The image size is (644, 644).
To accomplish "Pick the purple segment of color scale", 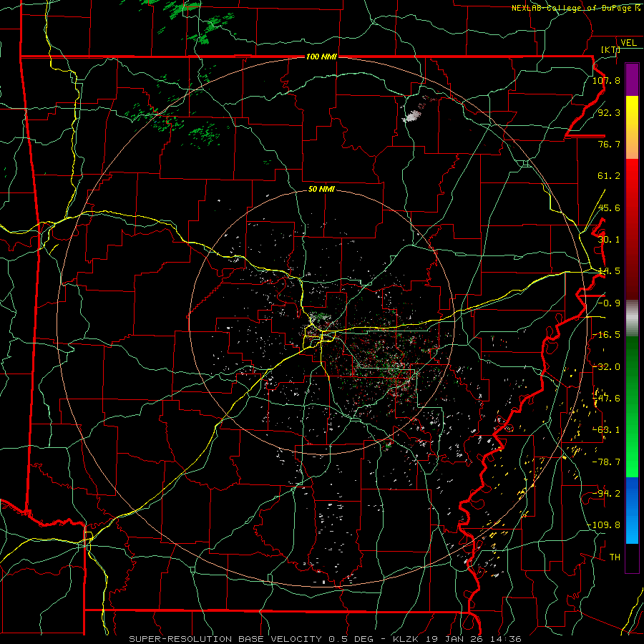I will 632,79.
